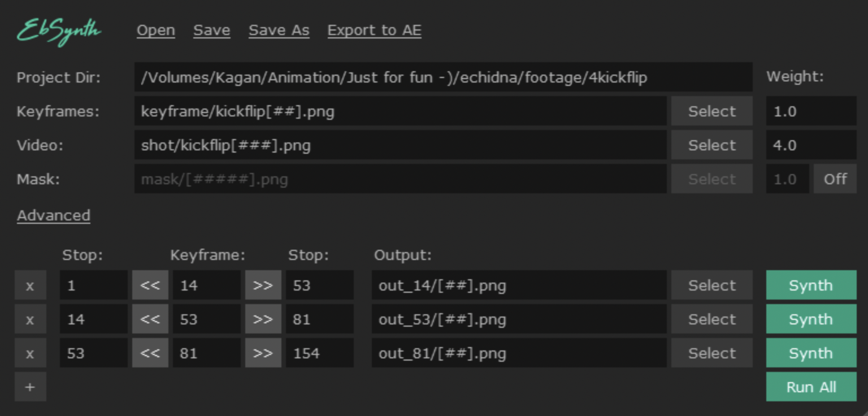Select output folder for out_81
This screenshot has height=416, width=868.
coord(711,353)
